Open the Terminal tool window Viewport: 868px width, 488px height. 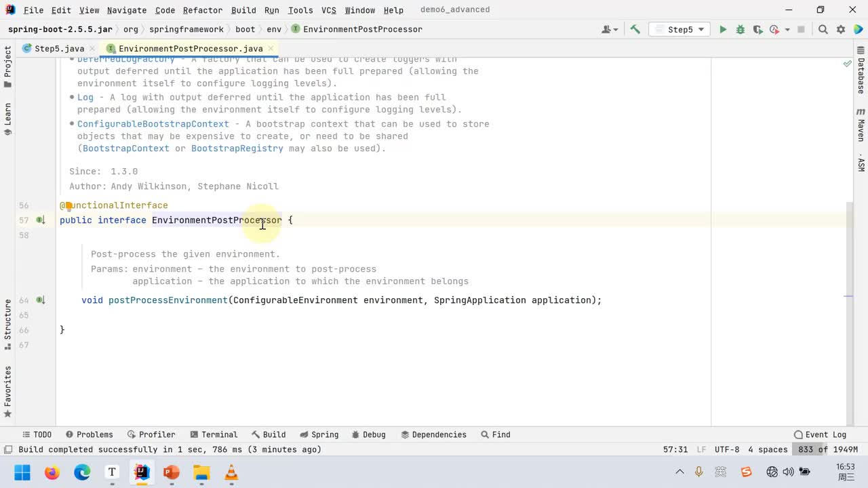(213, 434)
